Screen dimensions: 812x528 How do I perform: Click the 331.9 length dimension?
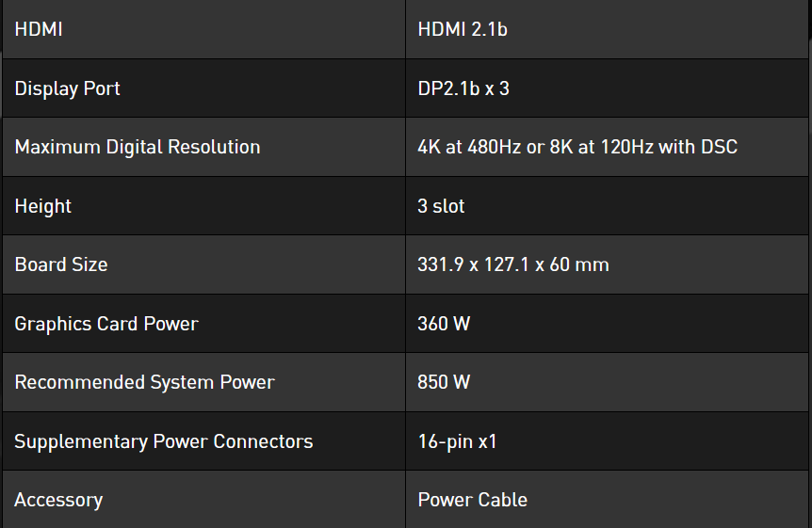440,264
